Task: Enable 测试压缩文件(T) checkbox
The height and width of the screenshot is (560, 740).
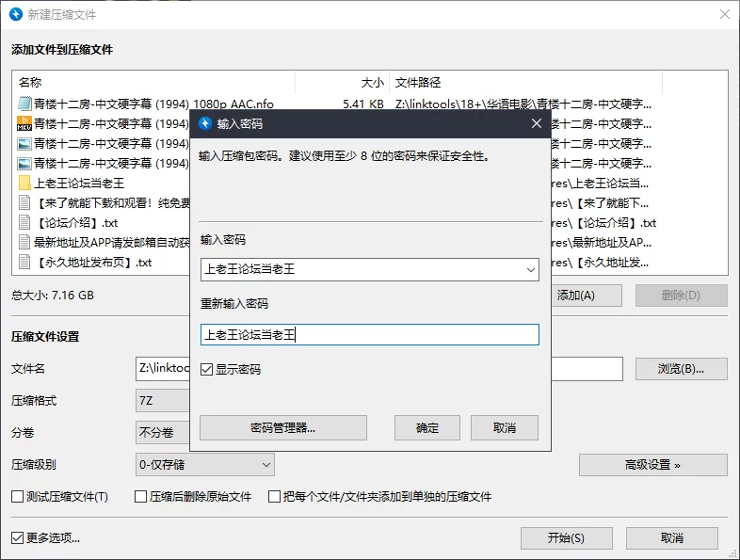Action: (x=18, y=496)
